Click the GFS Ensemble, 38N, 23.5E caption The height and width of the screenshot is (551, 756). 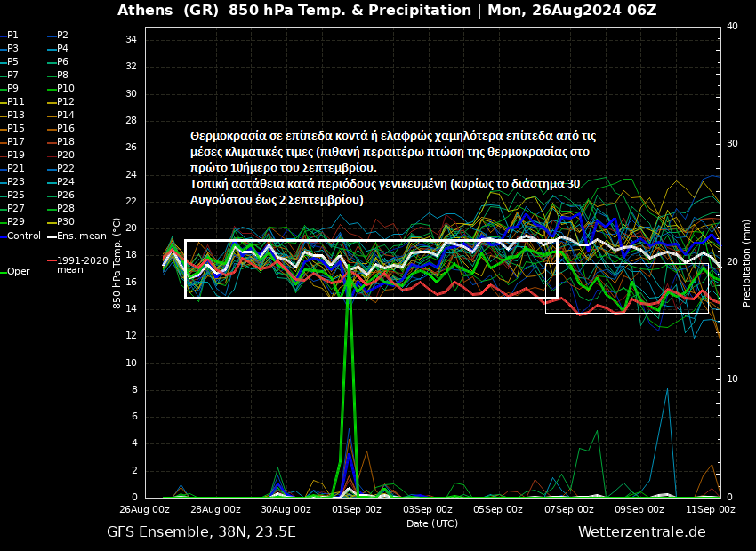[x=201, y=532]
